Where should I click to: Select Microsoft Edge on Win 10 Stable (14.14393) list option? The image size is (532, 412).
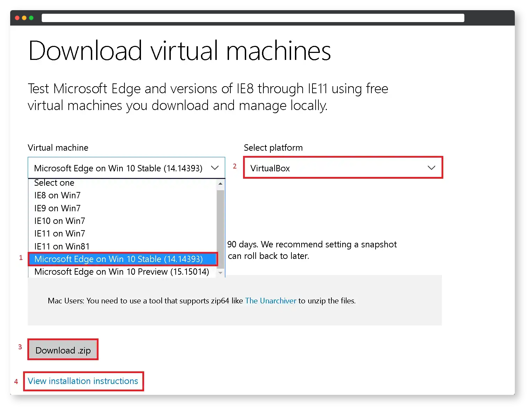123,259
